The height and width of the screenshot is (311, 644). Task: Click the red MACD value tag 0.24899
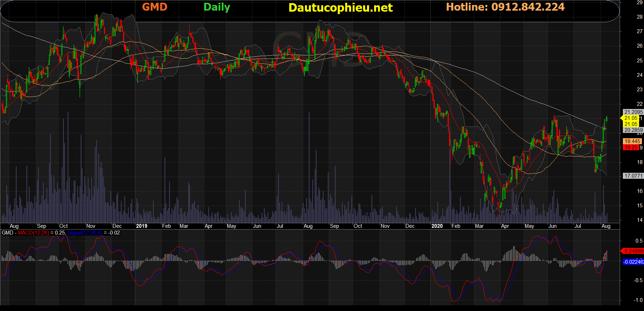pyautogui.click(x=633, y=251)
